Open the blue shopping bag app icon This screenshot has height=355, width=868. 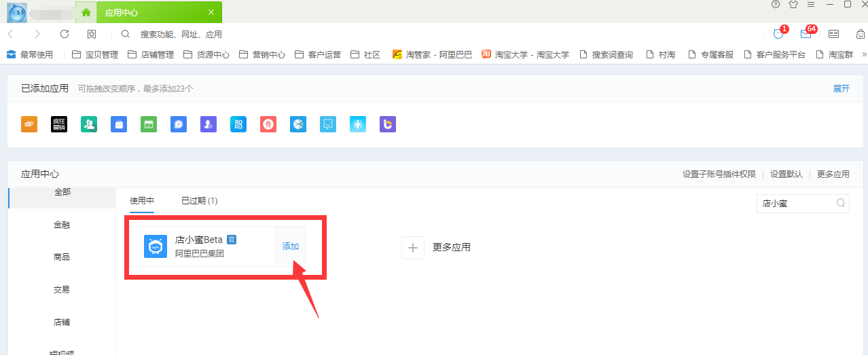[119, 124]
